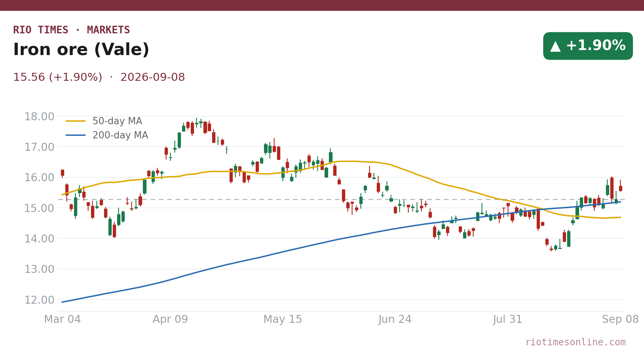Click the RIO TIMES · MARKETS header
This screenshot has width=644, height=362.
click(x=71, y=30)
